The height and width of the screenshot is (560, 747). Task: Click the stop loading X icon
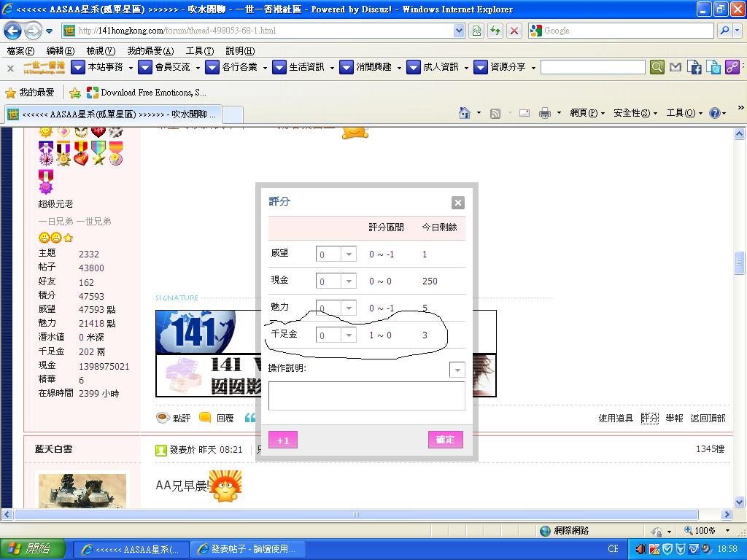point(514,31)
